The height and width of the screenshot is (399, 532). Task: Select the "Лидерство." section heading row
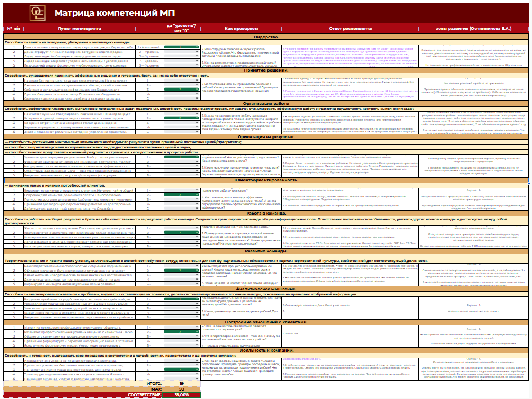click(x=266, y=37)
